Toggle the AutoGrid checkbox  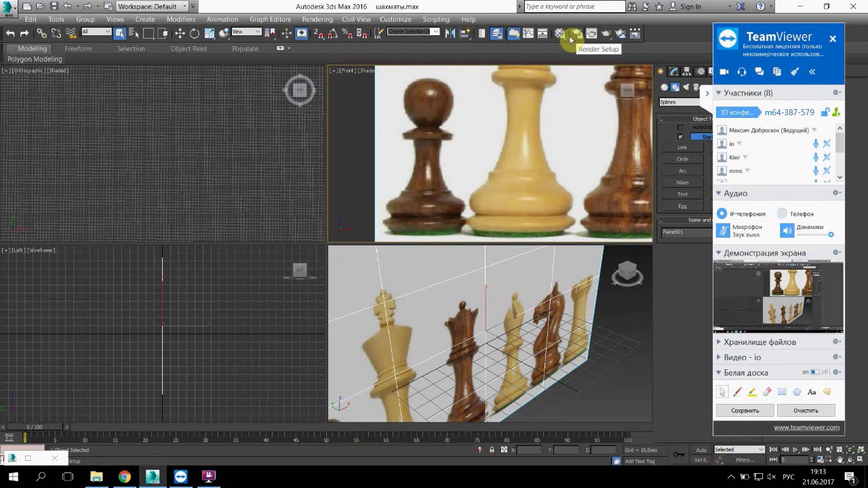680,127
